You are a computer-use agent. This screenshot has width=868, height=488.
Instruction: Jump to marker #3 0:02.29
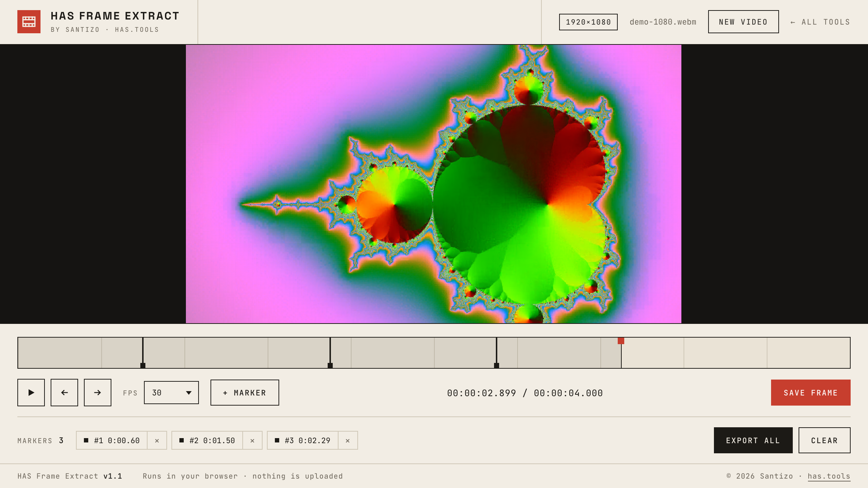tap(303, 440)
